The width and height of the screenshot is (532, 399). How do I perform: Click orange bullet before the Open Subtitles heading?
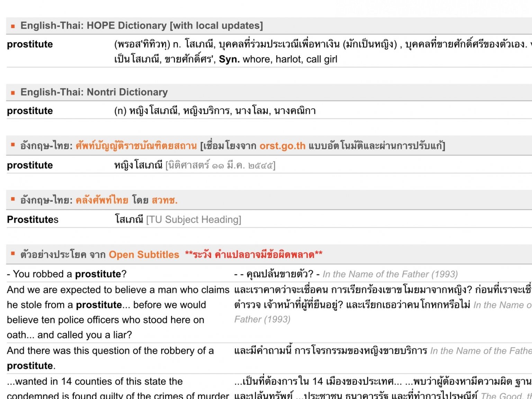(13, 254)
